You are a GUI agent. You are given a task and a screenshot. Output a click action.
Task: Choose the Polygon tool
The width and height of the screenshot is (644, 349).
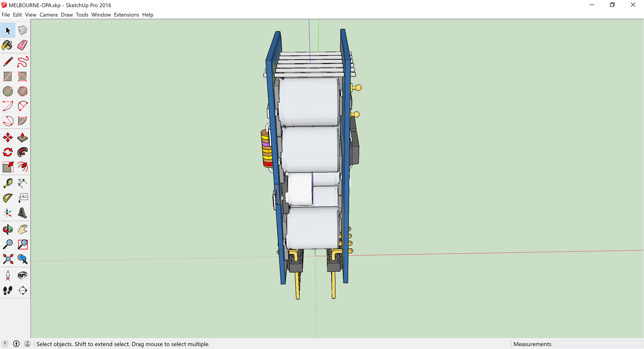(x=23, y=91)
